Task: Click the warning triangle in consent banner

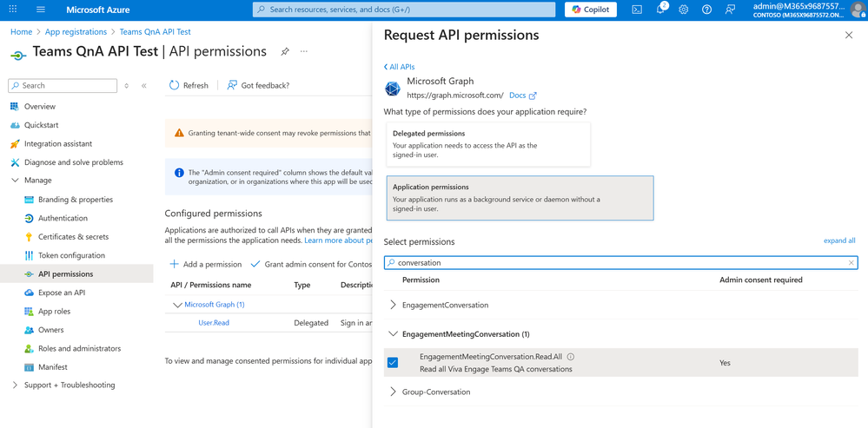Action: (179, 133)
